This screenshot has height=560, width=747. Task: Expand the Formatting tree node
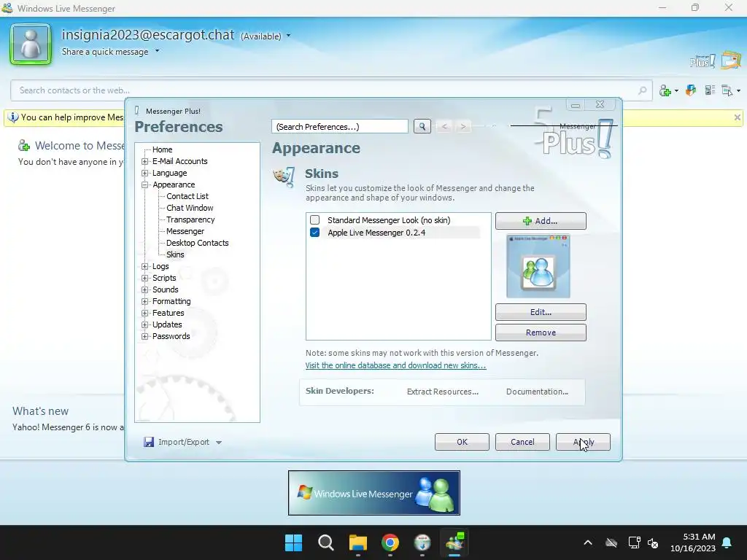click(145, 301)
